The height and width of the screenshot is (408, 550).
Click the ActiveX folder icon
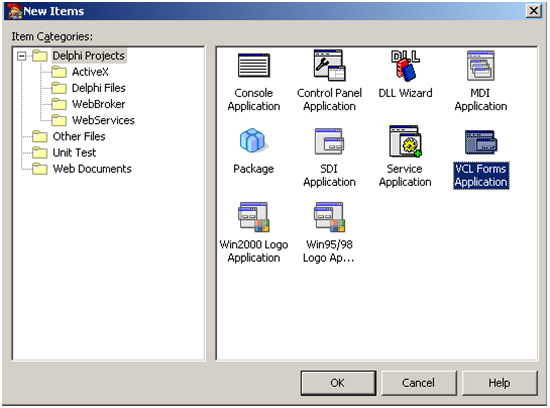(x=59, y=72)
